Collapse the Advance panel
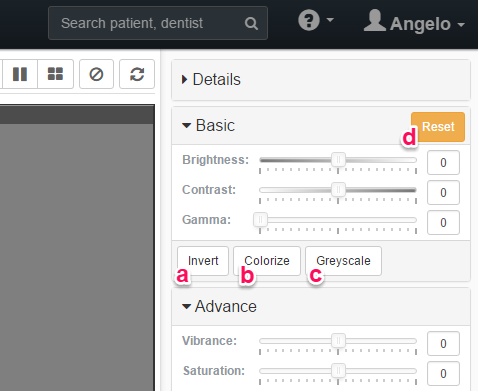This screenshot has height=392, width=479. click(219, 306)
